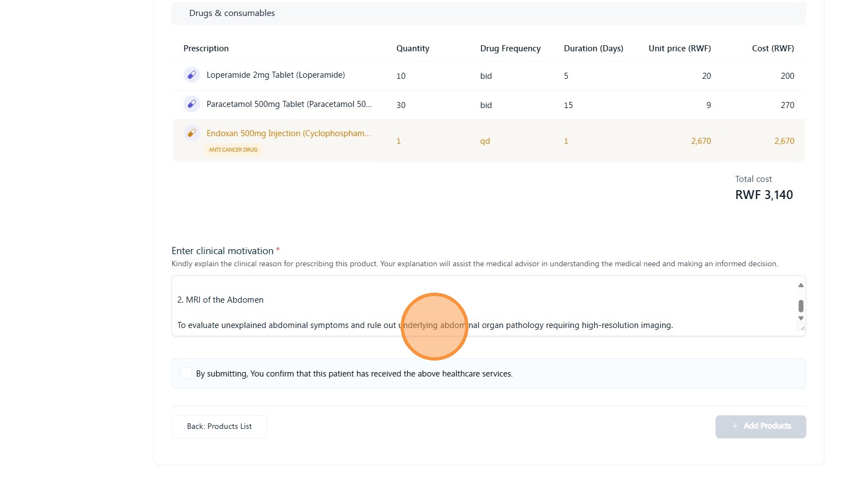868x484 pixels.
Task: Click Loperamide unit price 20
Action: (x=706, y=76)
